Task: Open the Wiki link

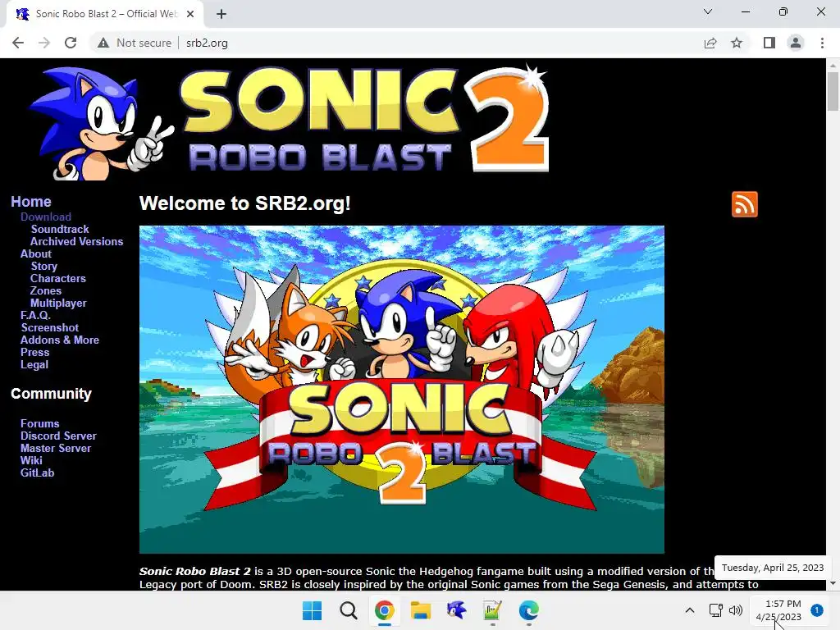Action: (31, 460)
